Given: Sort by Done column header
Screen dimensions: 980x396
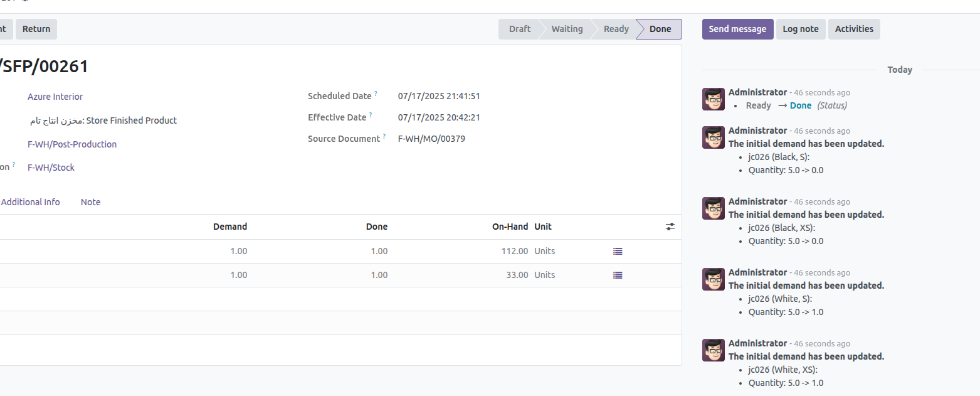Looking at the screenshot, I should point(377,227).
